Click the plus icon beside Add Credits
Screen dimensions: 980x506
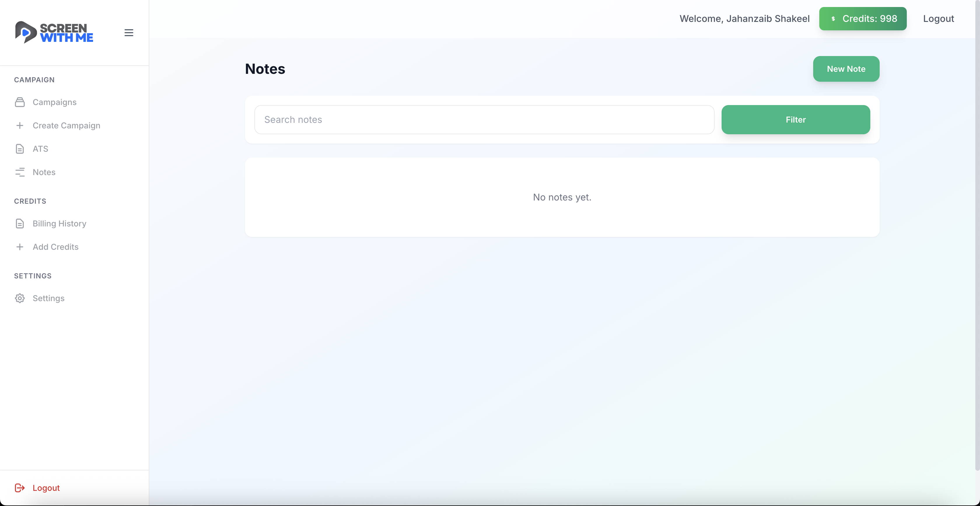(20, 247)
